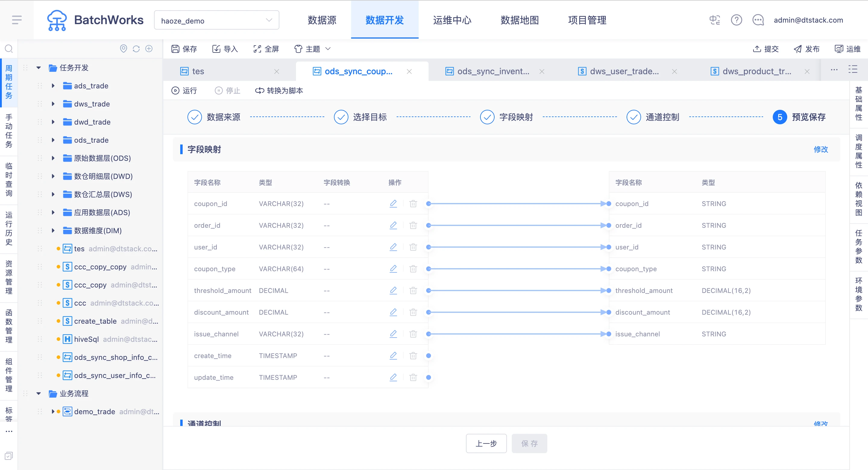Open tab overflow ellipsis menu
This screenshot has width=868, height=470.
tap(834, 70)
